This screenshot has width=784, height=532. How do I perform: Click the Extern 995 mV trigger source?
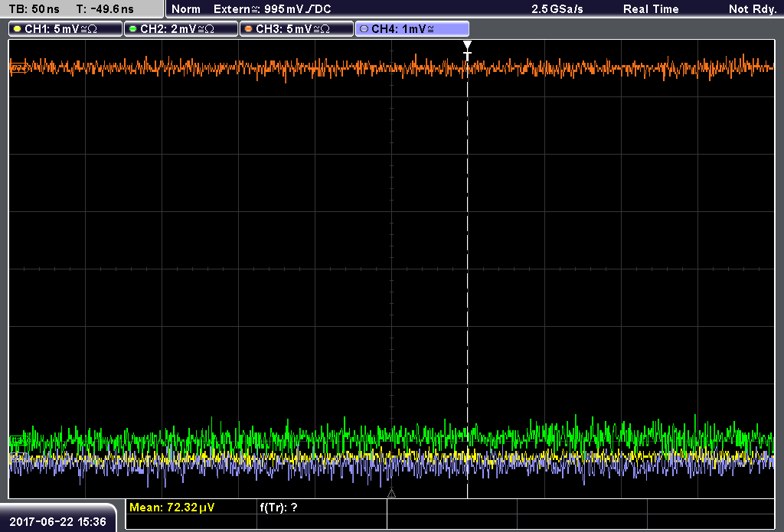tap(272, 9)
